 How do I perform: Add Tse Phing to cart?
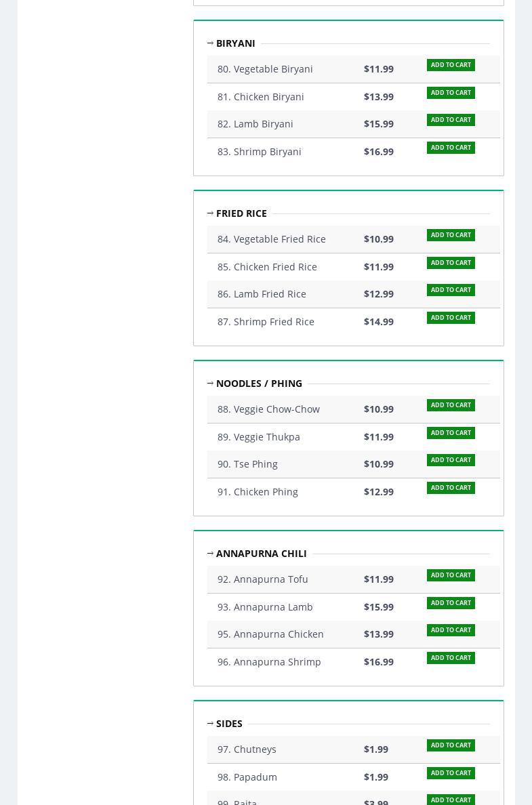point(451,460)
